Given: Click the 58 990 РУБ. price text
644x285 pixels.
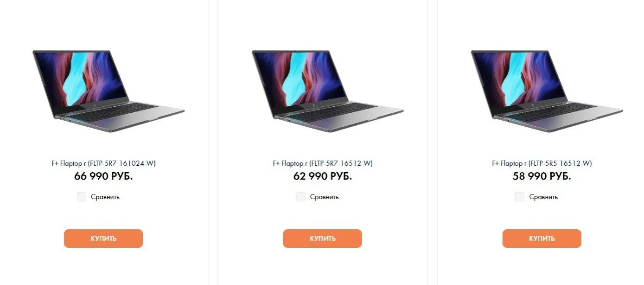Looking at the screenshot, I should tap(542, 176).
